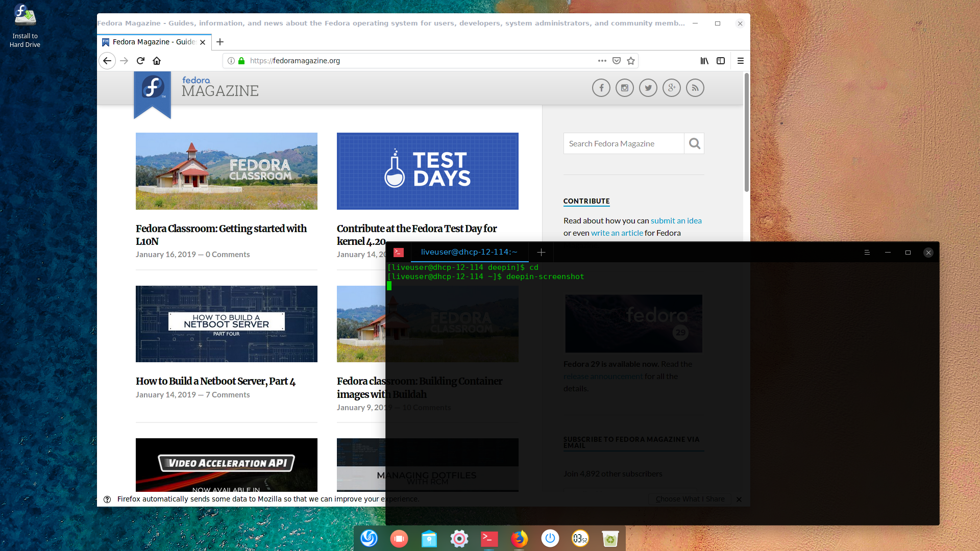Follow the 'submit an idea' link
980x551 pixels.
(x=676, y=220)
